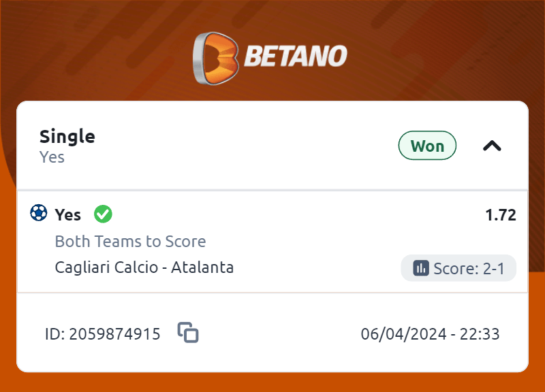Click the BETANO wordmark text

tap(295, 56)
